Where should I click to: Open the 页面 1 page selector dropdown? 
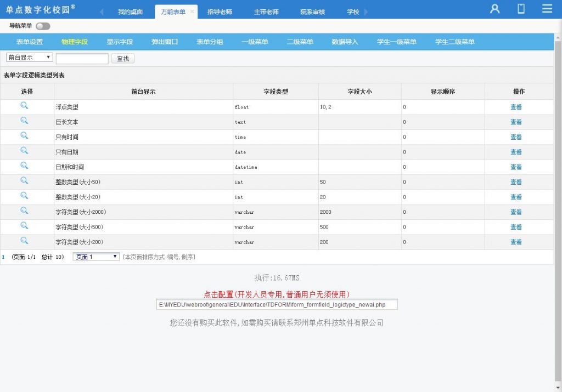coord(96,257)
